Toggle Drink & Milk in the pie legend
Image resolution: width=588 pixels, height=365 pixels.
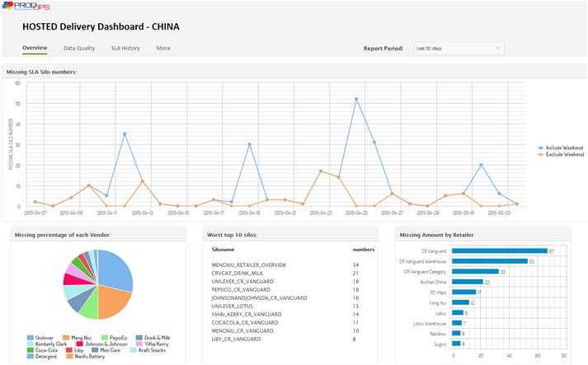tap(153, 338)
